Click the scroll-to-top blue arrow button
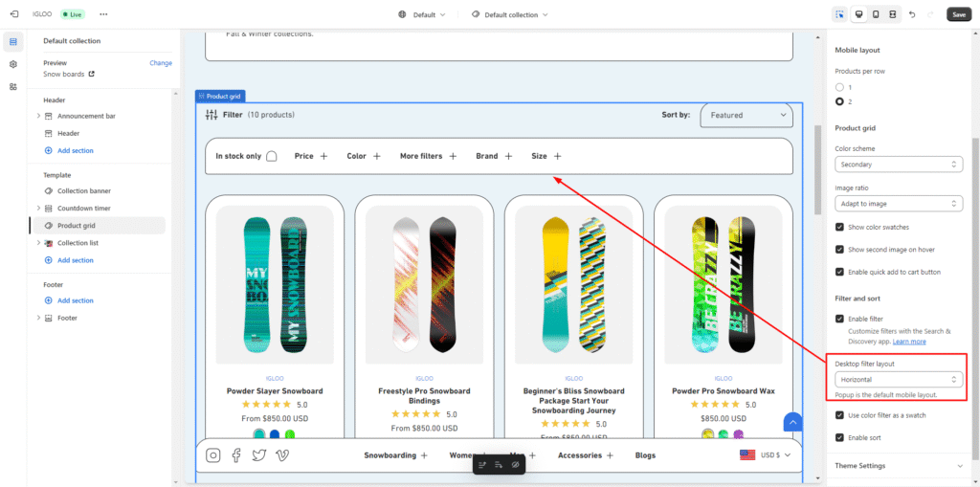 point(791,422)
